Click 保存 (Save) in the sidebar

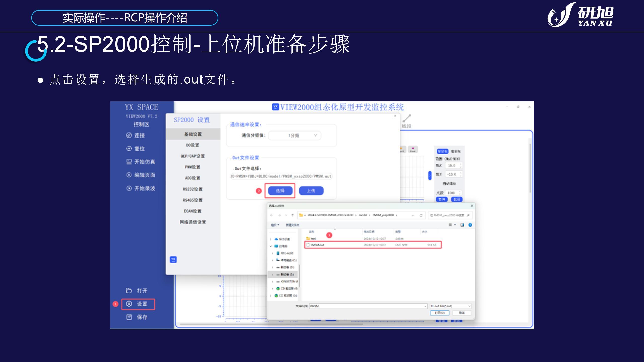point(137,317)
